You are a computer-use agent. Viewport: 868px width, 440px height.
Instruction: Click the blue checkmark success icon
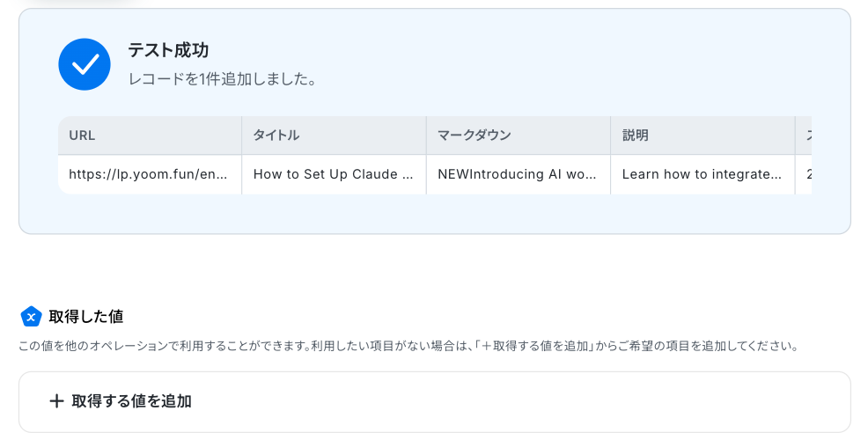click(x=85, y=64)
